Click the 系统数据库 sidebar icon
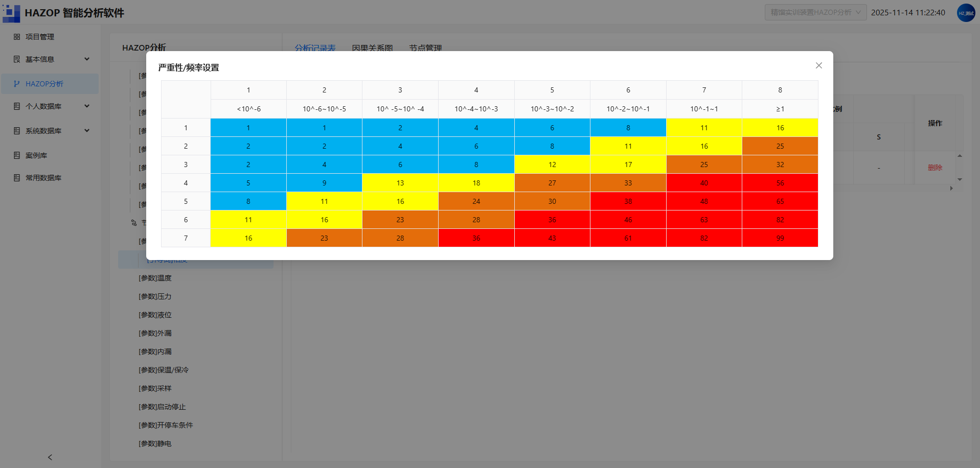The height and width of the screenshot is (468, 980). coord(17,131)
